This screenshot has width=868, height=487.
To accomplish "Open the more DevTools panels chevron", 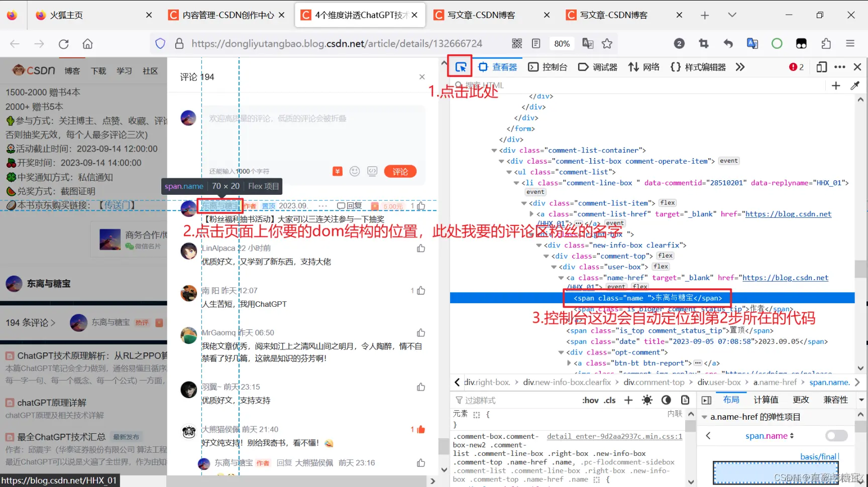I will pos(740,66).
